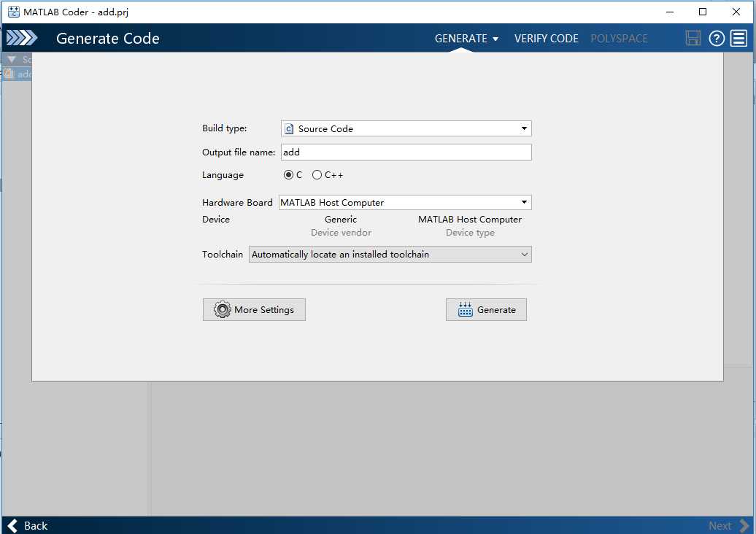Click the Generic device vendor text
756x534 pixels.
click(x=341, y=220)
